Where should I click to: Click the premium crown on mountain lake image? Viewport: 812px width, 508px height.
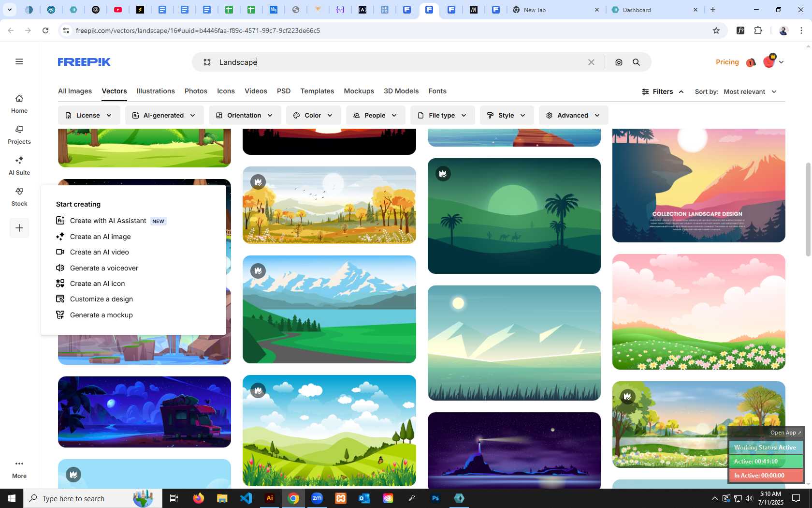[x=258, y=271]
